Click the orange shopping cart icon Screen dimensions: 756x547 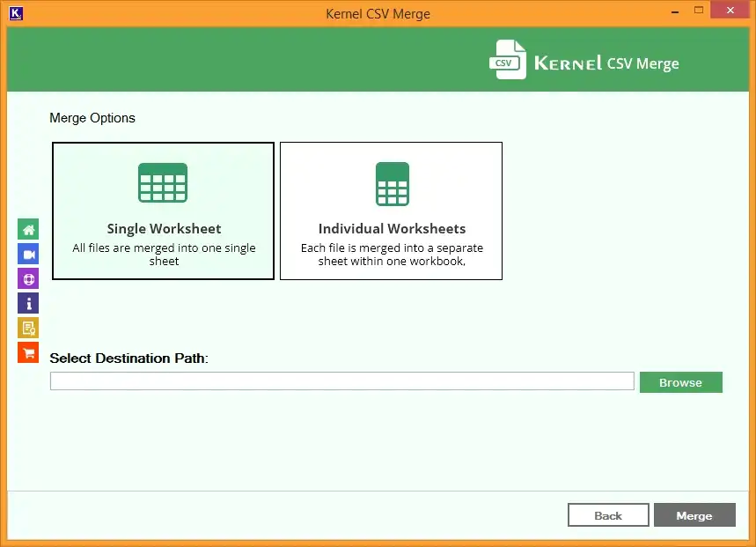[28, 352]
